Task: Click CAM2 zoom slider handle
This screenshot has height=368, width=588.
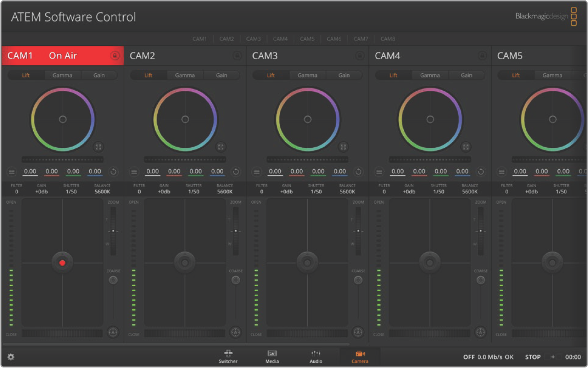Action: click(236, 231)
